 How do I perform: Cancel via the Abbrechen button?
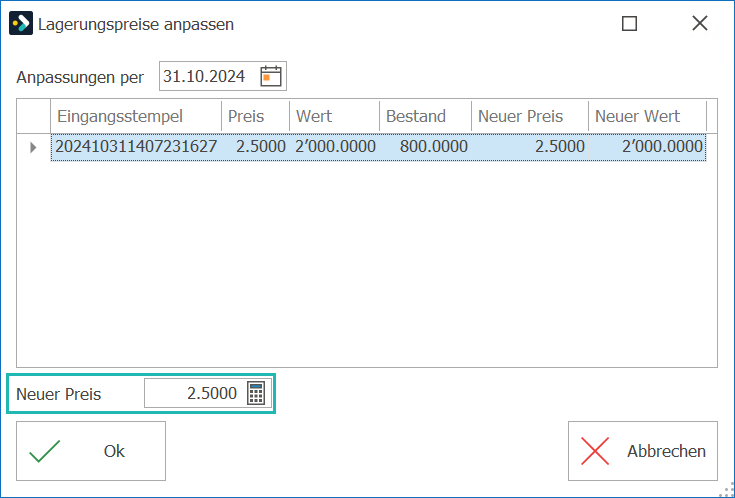pos(643,451)
